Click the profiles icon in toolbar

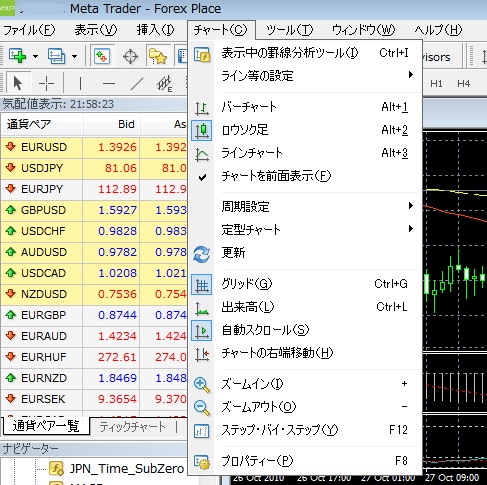pos(56,56)
